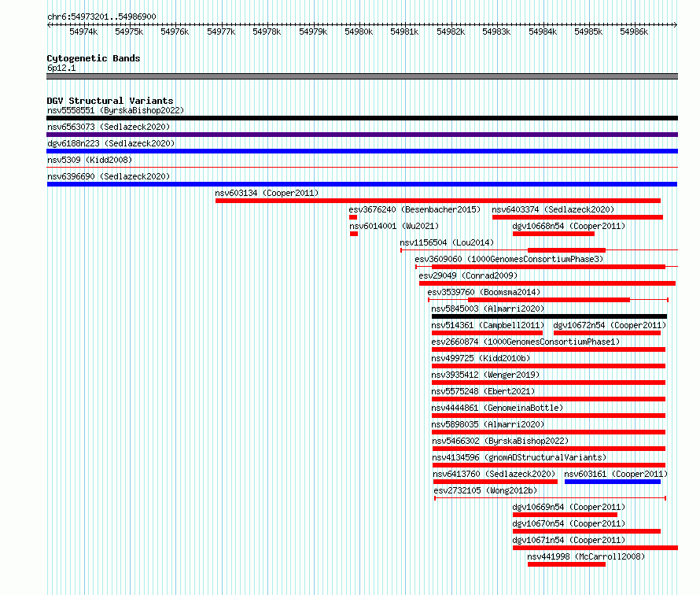The width and height of the screenshot is (700, 595).
Task: Click the blue dgv6188n223 variant bar
Action: (x=362, y=151)
